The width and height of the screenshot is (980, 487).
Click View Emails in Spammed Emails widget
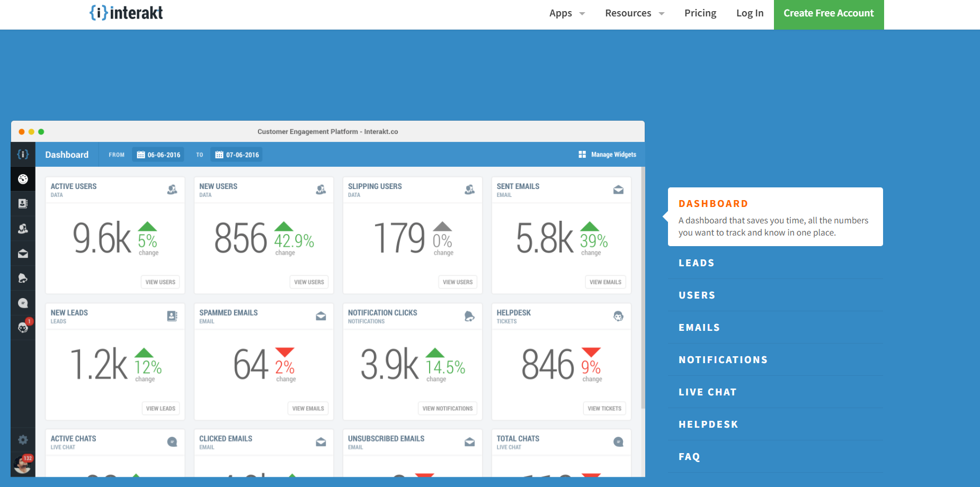click(308, 409)
